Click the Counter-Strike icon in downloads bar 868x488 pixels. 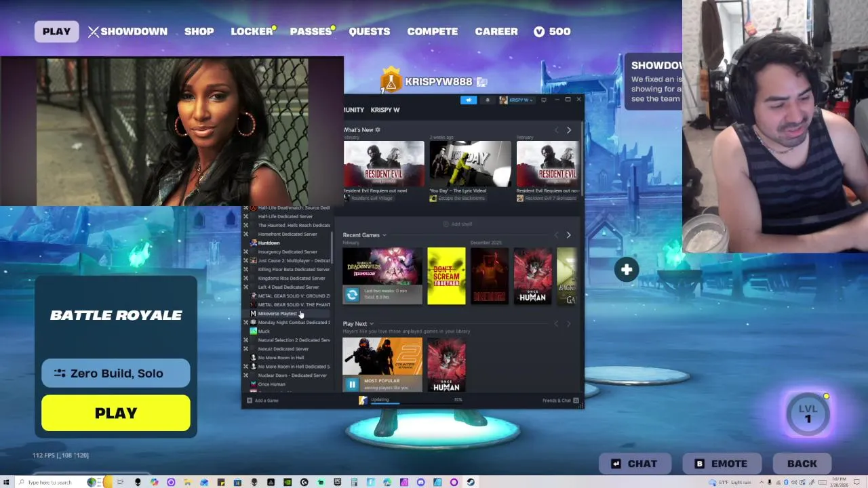pyautogui.click(x=363, y=401)
